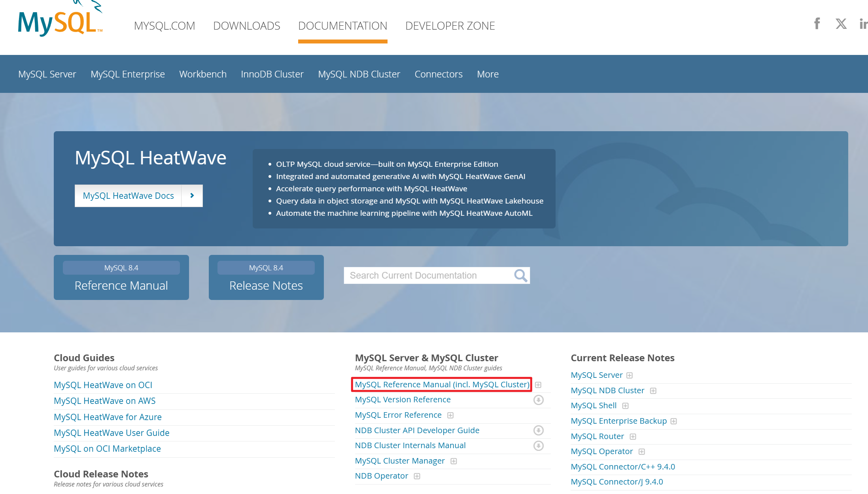Expand MySQL Server release notes list

pyautogui.click(x=630, y=375)
